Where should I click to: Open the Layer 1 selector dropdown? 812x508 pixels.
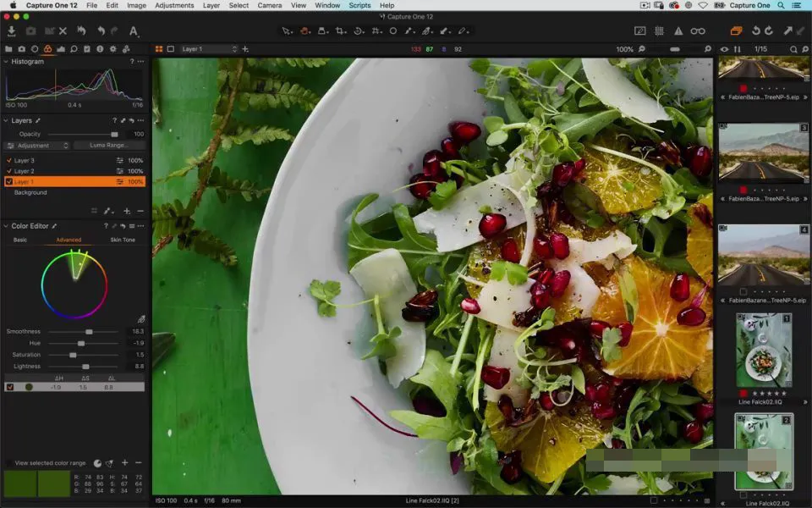pos(209,49)
